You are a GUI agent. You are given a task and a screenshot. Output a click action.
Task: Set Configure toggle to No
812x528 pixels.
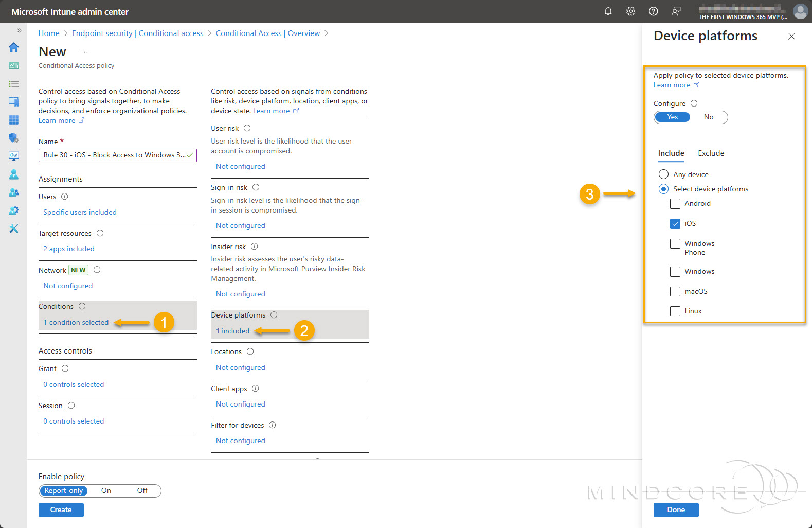pos(708,117)
